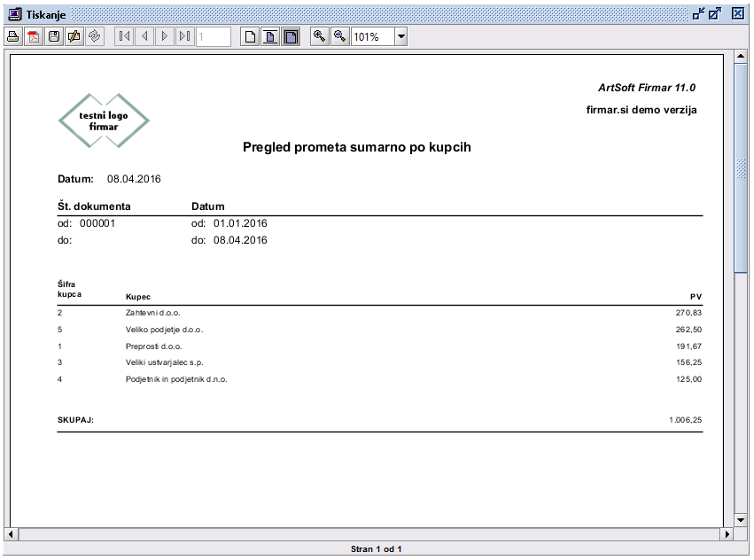
Task: Zoom out with the magnifier minus icon
Action: click(339, 36)
